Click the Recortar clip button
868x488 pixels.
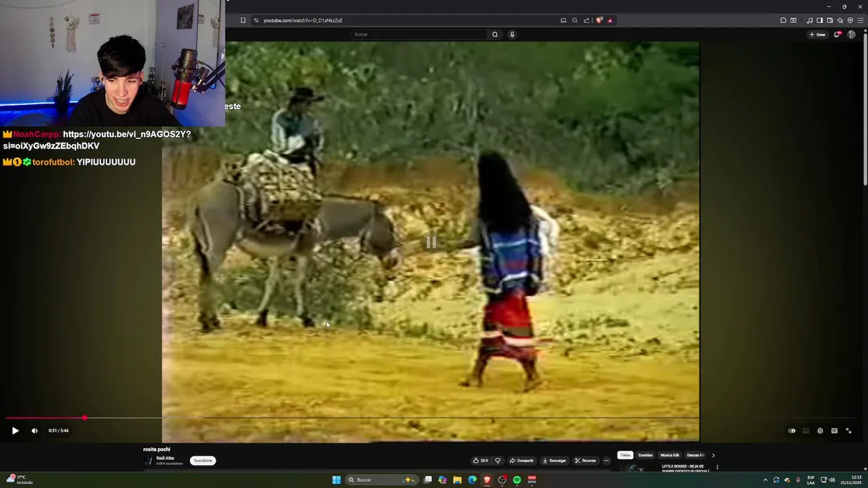click(x=586, y=460)
